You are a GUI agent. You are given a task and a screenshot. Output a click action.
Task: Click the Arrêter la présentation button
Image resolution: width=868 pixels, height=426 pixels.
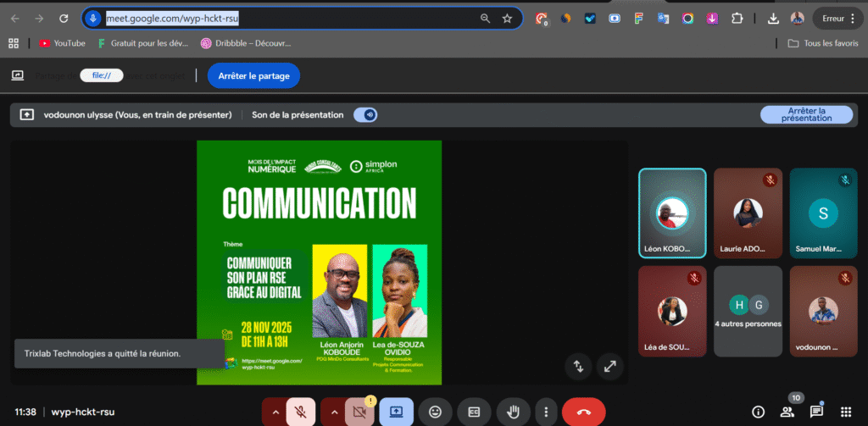click(806, 114)
